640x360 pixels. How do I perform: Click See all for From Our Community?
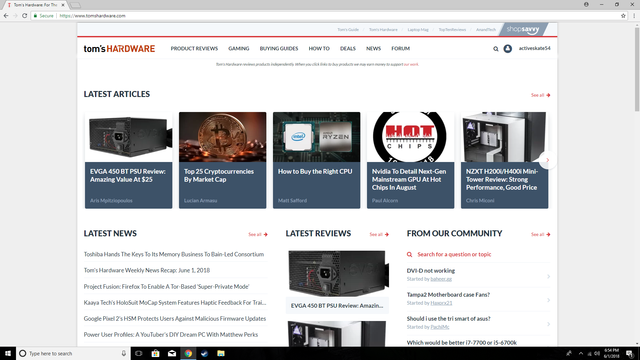pyautogui.click(x=540, y=234)
